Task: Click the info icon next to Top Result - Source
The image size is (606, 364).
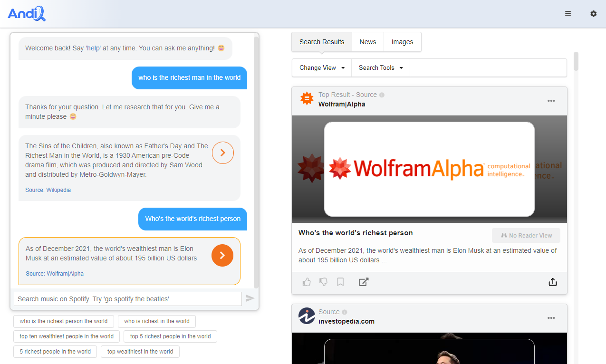Action: coord(382,95)
